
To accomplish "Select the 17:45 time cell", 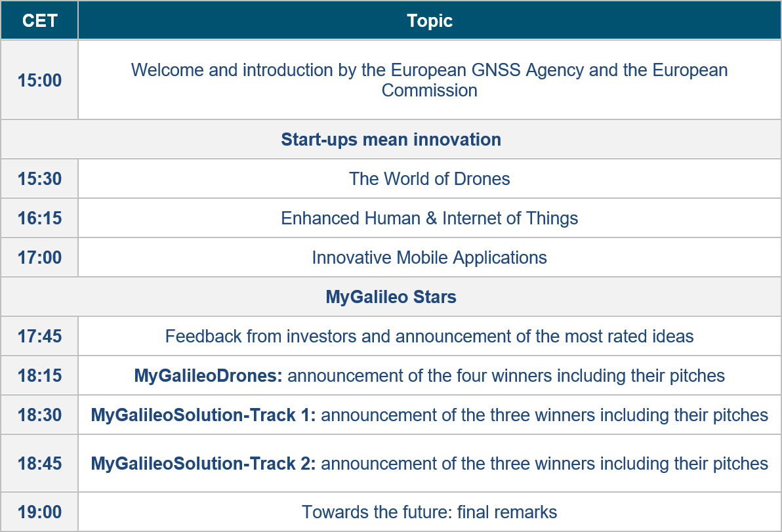I will click(x=39, y=337).
